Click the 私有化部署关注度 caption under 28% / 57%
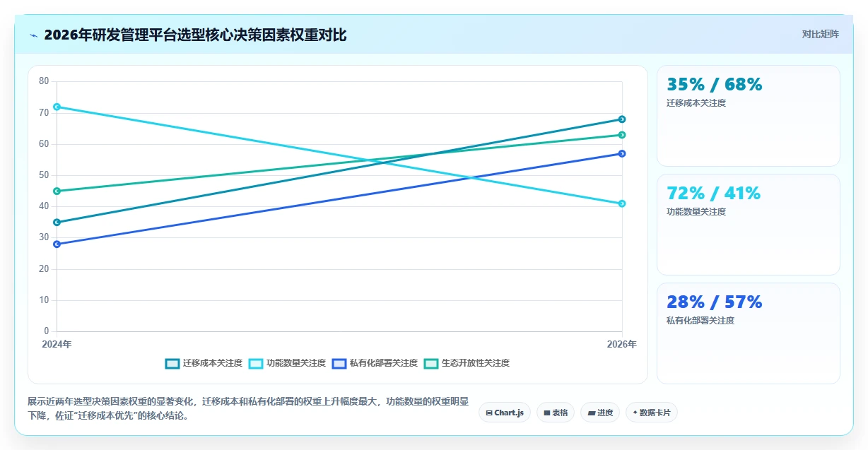This screenshot has width=868, height=450. 700,321
